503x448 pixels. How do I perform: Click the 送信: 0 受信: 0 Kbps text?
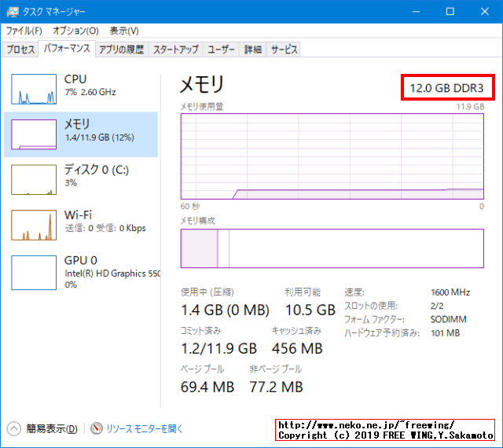(x=105, y=228)
